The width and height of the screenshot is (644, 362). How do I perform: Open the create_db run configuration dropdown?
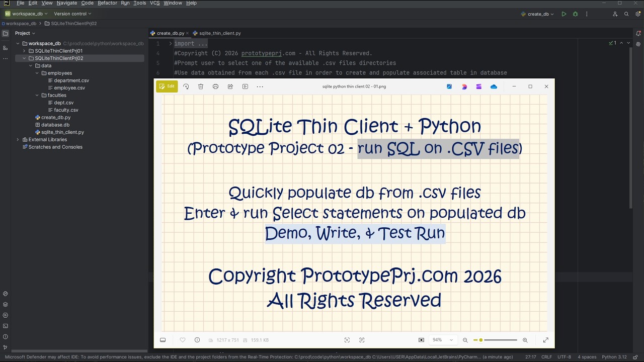point(538,14)
